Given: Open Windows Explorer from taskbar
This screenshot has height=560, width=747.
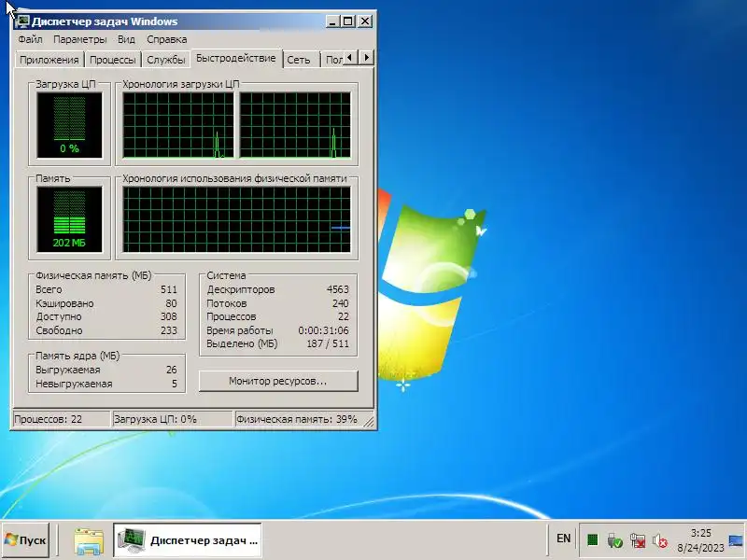Looking at the screenshot, I should point(89,541).
